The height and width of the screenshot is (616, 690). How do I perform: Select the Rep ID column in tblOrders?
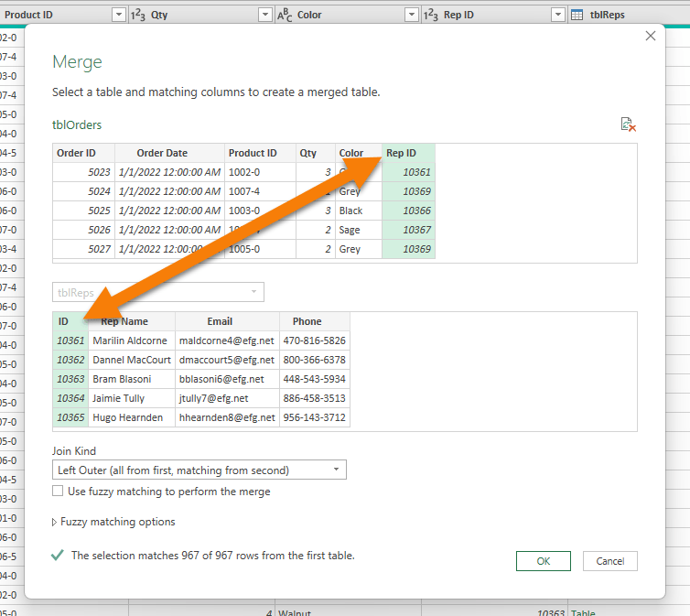coord(408,153)
